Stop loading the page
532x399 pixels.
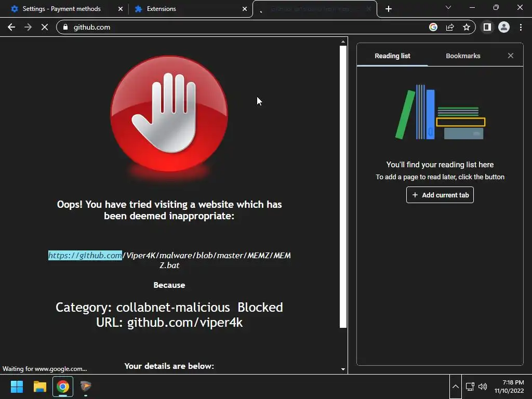45,27
